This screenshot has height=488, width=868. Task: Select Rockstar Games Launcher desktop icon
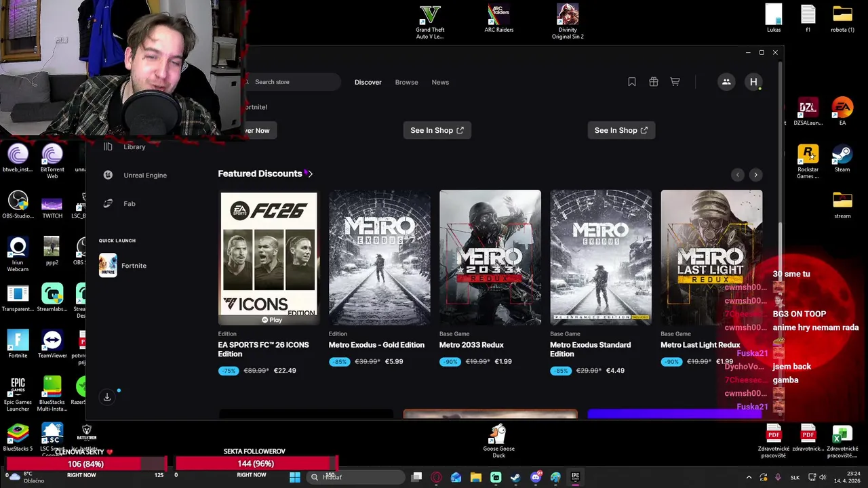tap(808, 162)
